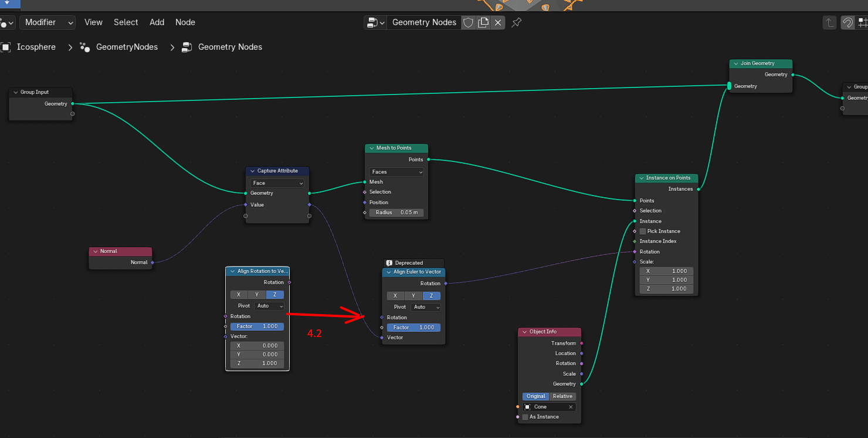Click the duplicate node group icon
Viewport: 868px width, 438px height.
(483, 22)
